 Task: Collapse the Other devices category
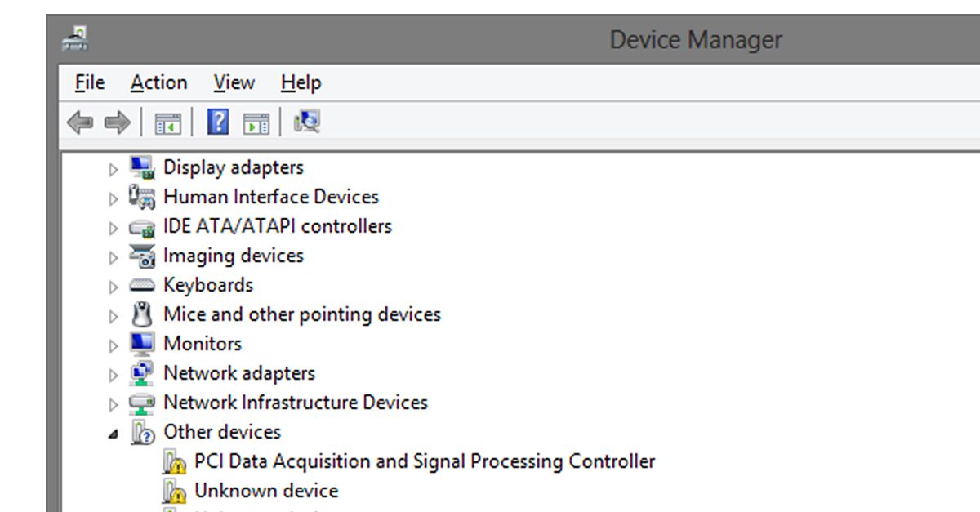click(x=113, y=432)
